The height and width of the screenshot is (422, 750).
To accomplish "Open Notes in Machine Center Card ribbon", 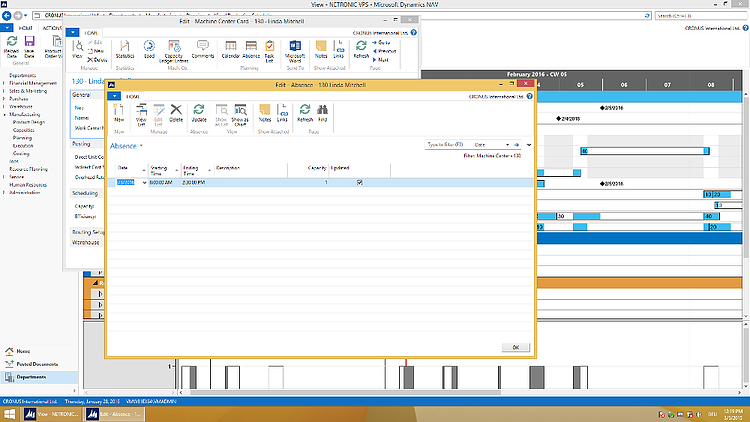I will (x=321, y=50).
